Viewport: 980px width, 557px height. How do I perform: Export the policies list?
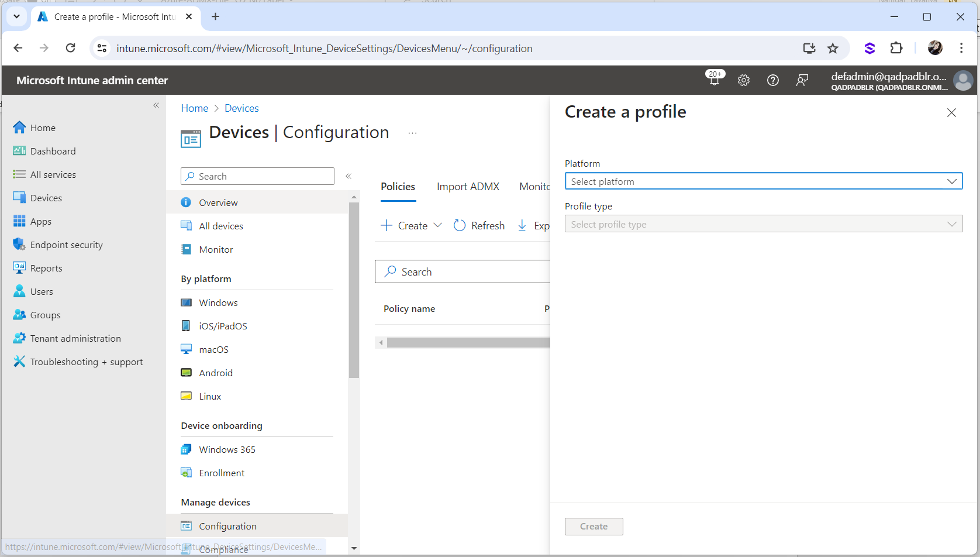pos(533,226)
